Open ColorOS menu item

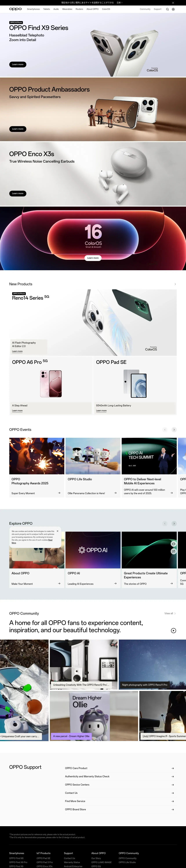(x=106, y=9)
